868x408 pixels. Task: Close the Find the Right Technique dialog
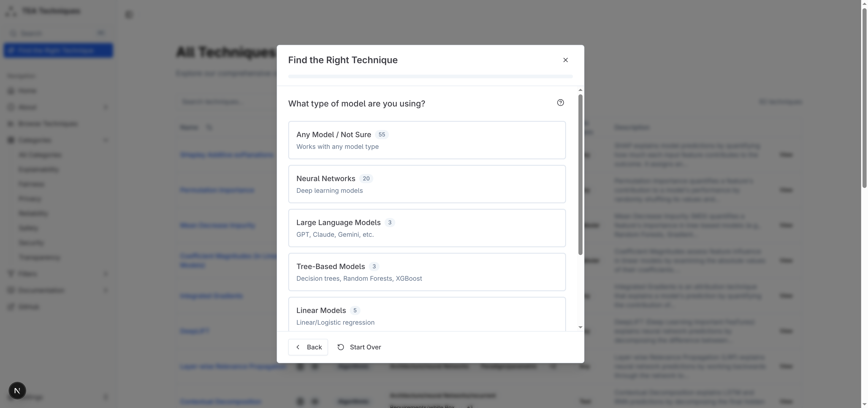(x=565, y=60)
